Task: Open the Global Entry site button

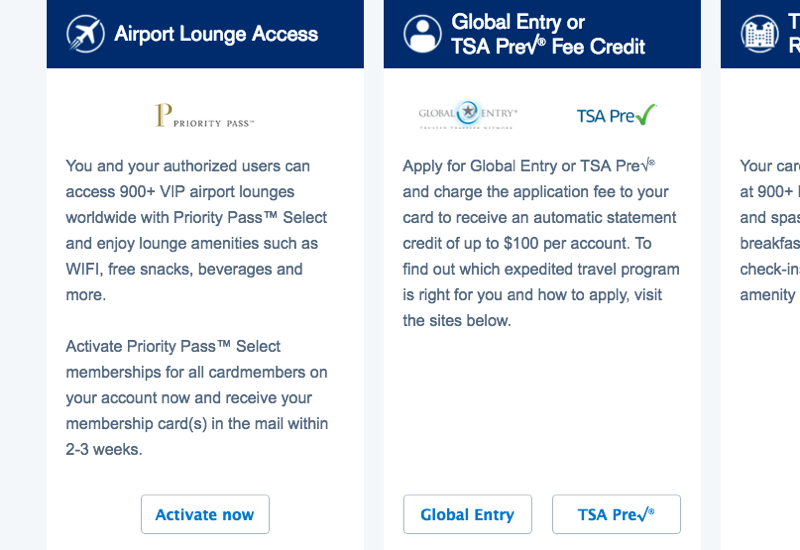Action: [467, 514]
